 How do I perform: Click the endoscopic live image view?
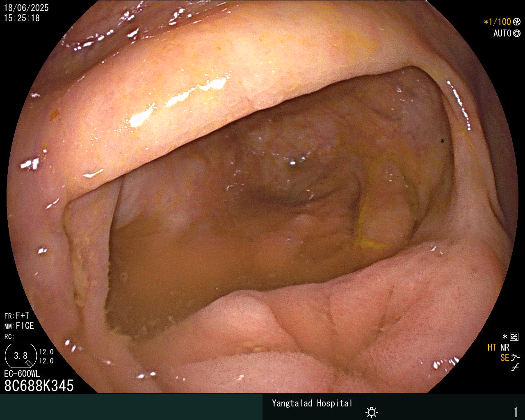[x=262, y=197]
